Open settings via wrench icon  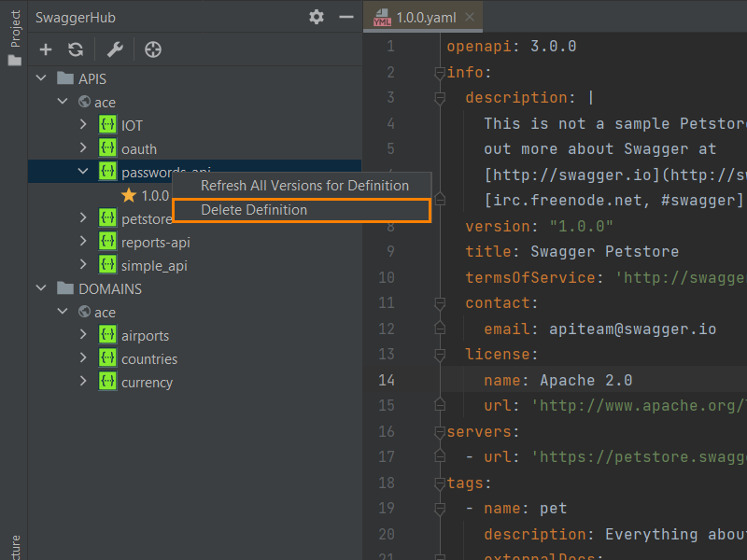(x=115, y=49)
